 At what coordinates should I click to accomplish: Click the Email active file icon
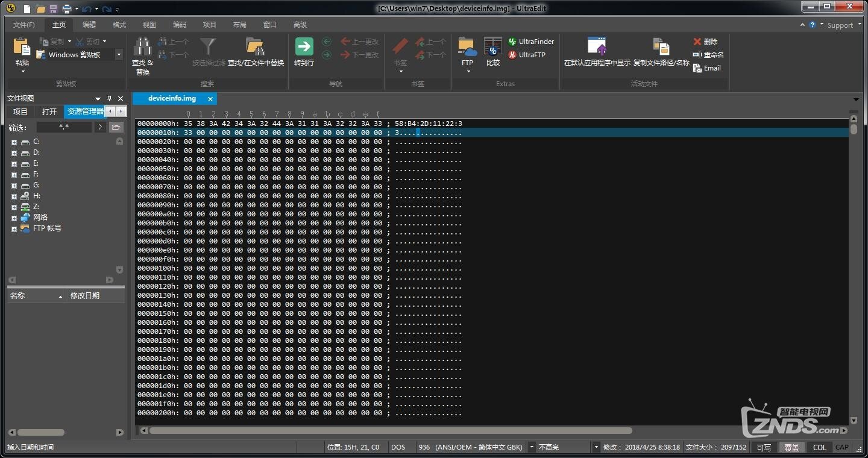pos(697,68)
